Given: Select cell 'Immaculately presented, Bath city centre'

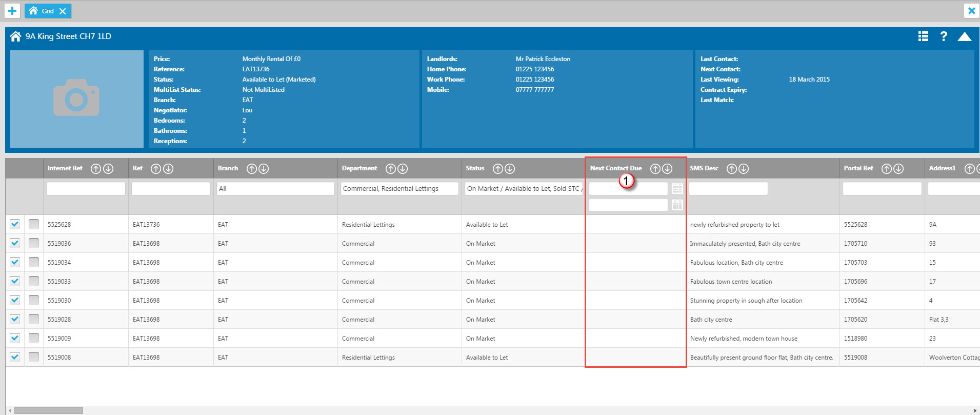Looking at the screenshot, I should pyautogui.click(x=745, y=244).
